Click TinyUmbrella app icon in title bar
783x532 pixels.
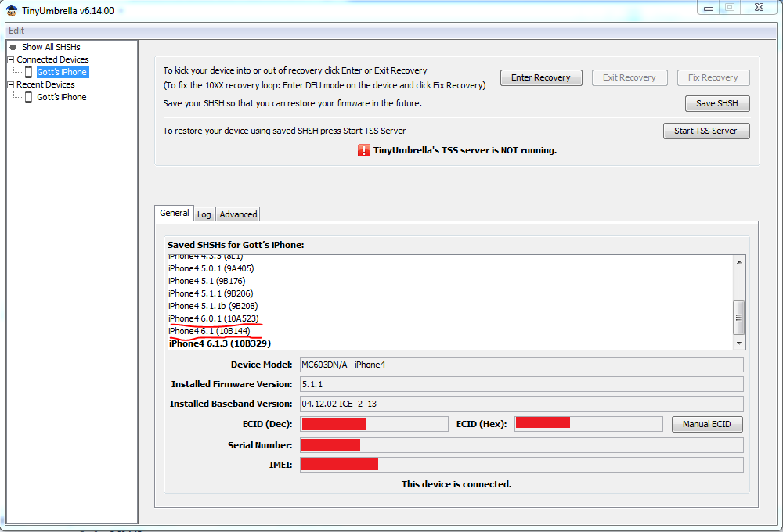pos(12,10)
